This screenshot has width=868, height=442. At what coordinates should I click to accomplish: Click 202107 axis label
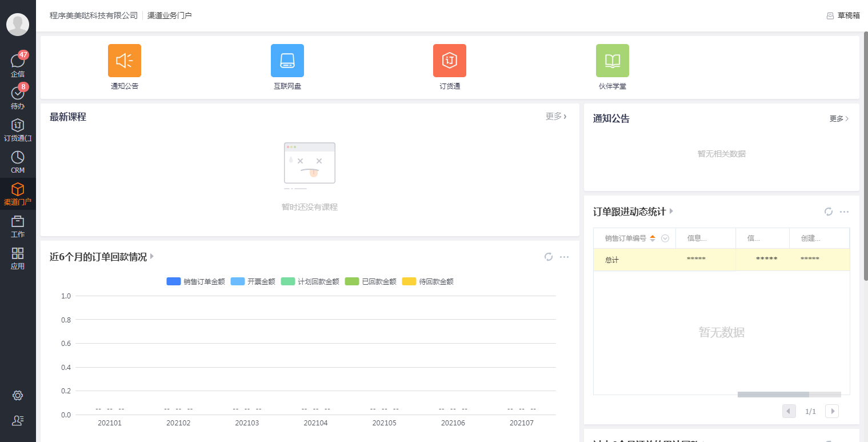click(x=521, y=423)
